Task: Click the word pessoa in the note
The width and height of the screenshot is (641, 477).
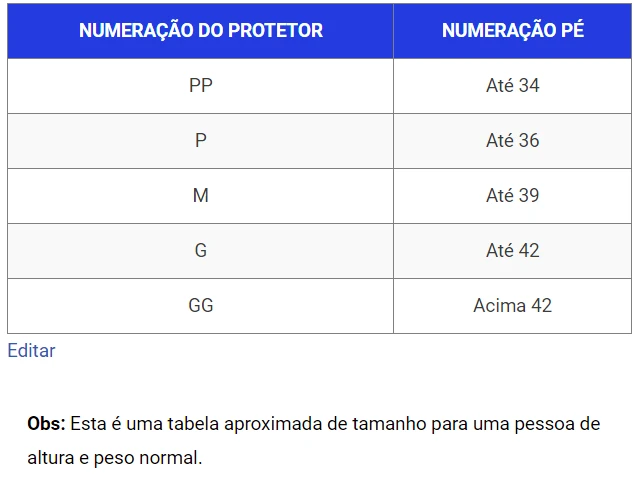Action: 542,424
